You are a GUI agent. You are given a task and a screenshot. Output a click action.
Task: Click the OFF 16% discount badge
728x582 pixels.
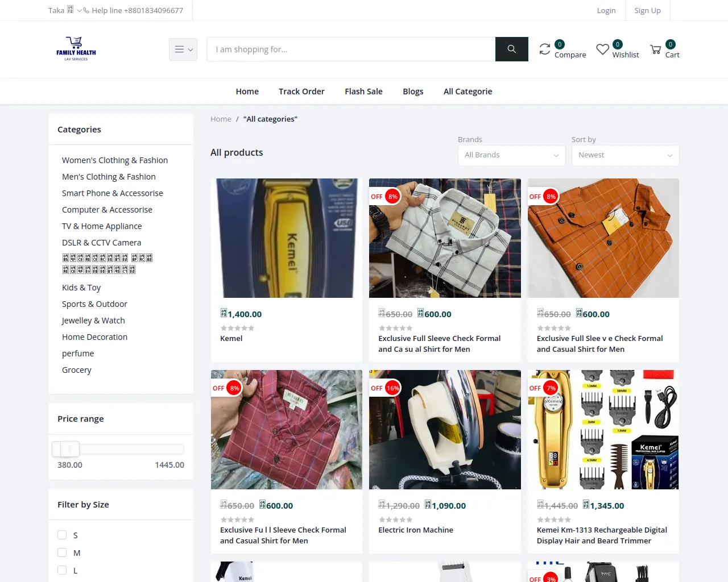(x=386, y=388)
